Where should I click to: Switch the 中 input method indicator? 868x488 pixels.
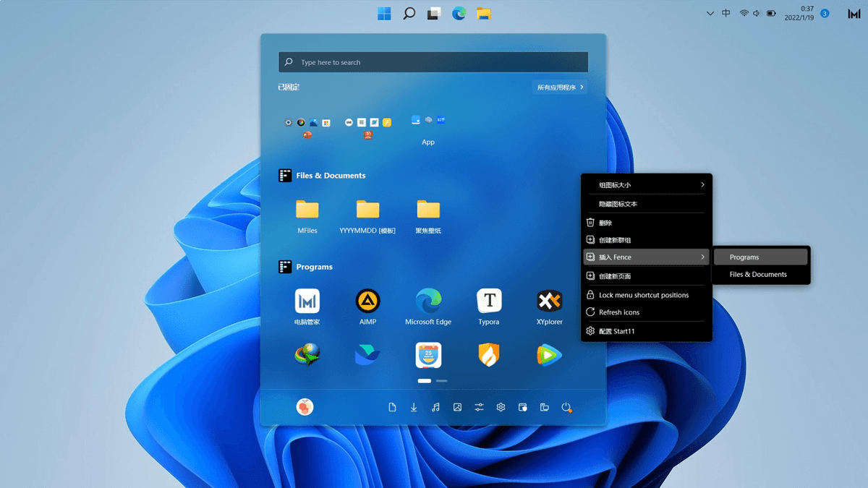tap(726, 14)
